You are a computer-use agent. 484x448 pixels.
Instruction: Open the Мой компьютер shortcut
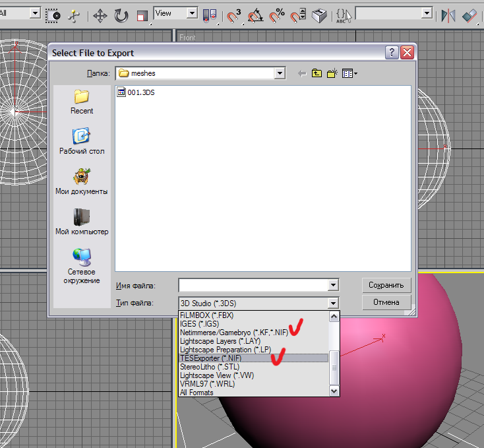click(x=82, y=222)
